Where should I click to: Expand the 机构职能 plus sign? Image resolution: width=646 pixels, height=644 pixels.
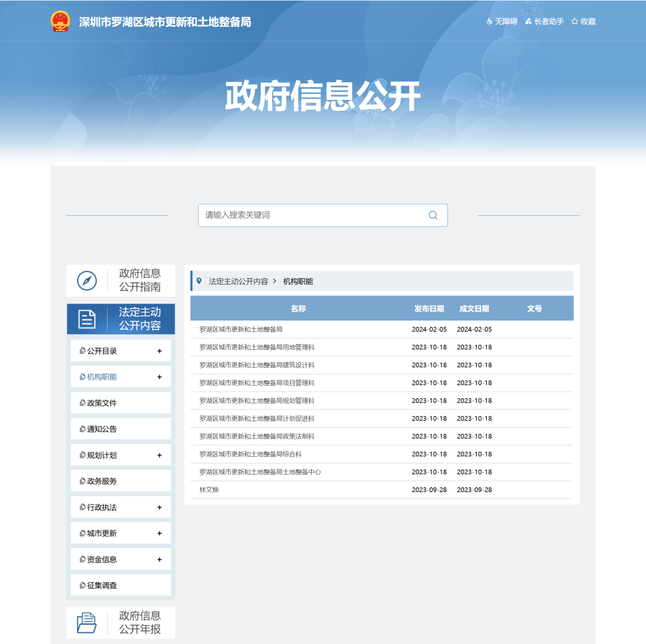pyautogui.click(x=160, y=377)
